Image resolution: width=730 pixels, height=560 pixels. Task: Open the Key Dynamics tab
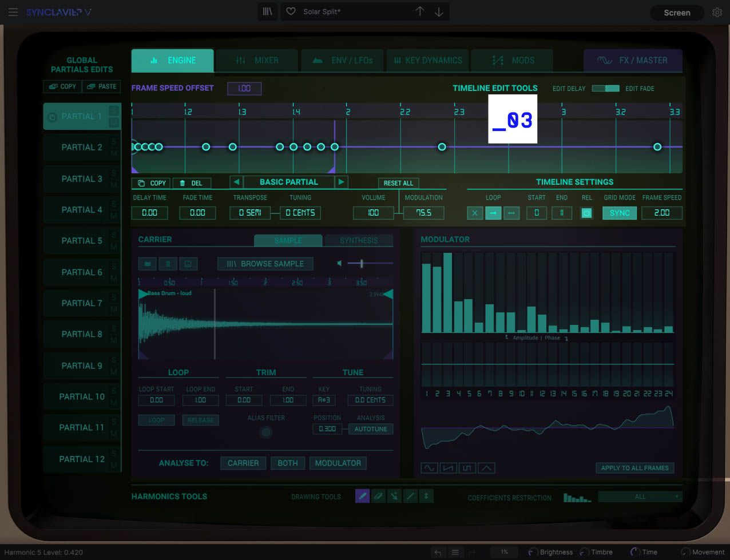[427, 60]
